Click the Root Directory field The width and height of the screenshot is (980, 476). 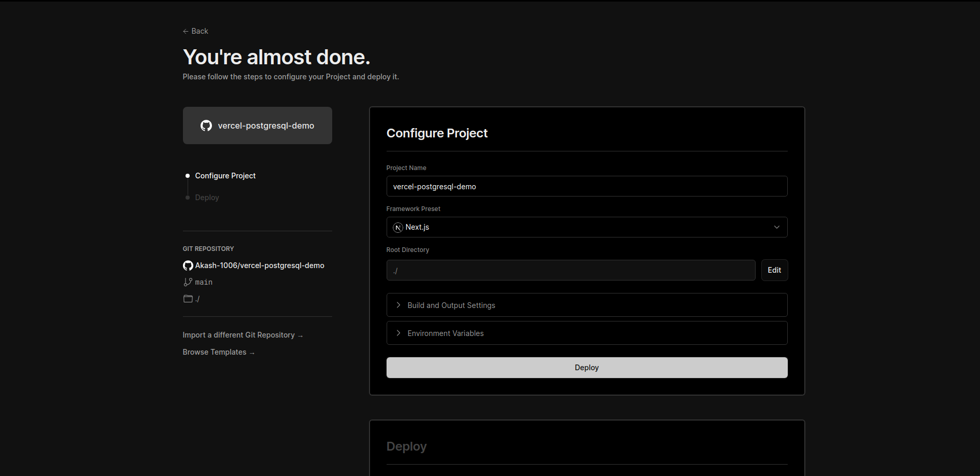(x=571, y=270)
